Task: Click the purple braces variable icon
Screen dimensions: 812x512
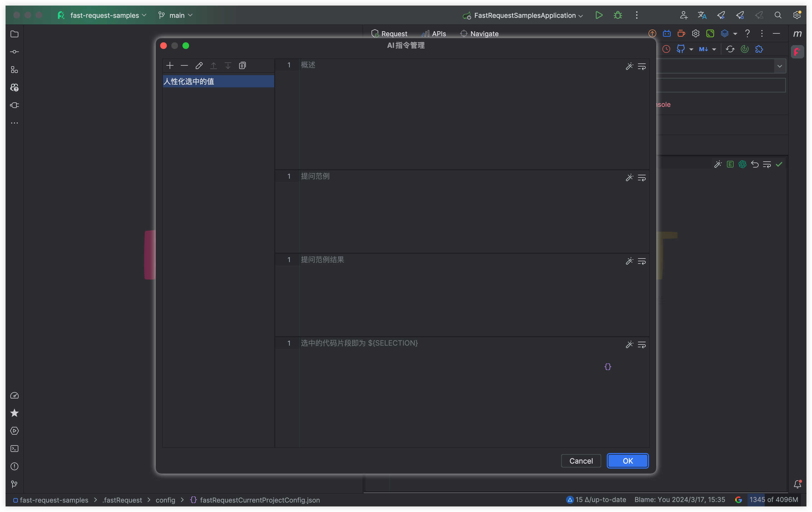Action: (608, 366)
